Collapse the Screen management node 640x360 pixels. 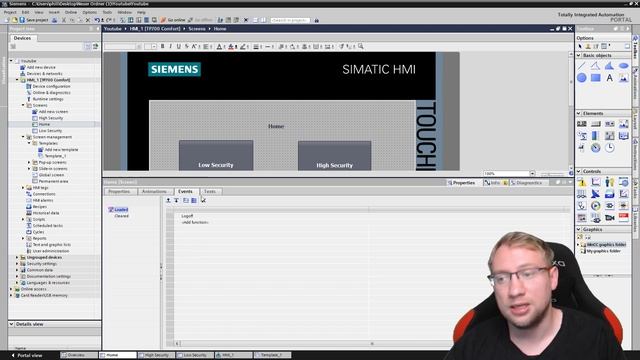click(23, 137)
